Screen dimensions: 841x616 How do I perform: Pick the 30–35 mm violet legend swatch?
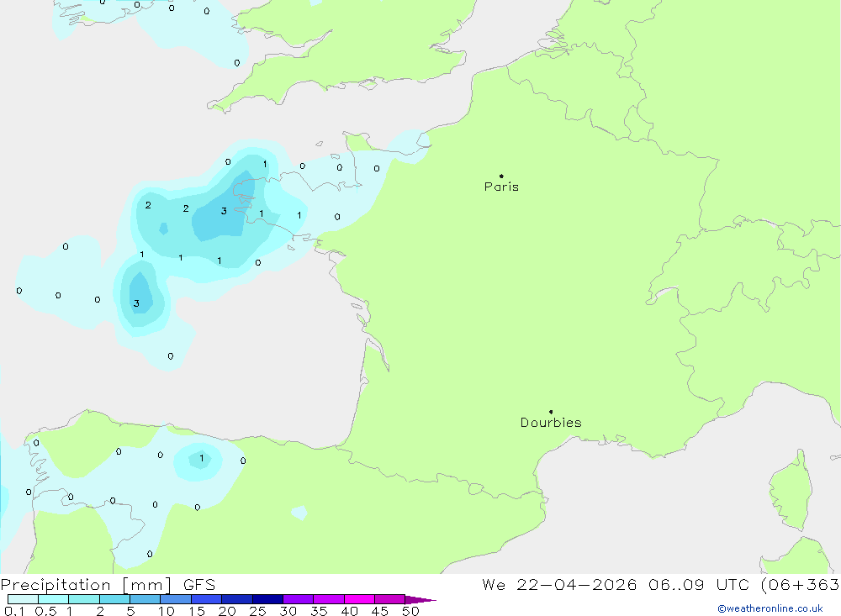point(299,599)
